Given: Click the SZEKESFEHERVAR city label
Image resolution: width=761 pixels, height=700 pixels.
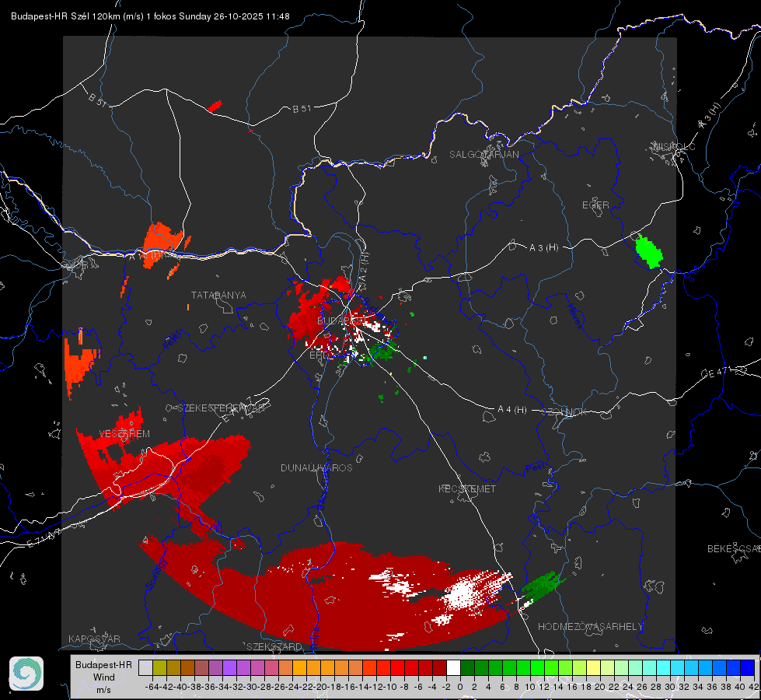Looking at the screenshot, I should [220, 408].
